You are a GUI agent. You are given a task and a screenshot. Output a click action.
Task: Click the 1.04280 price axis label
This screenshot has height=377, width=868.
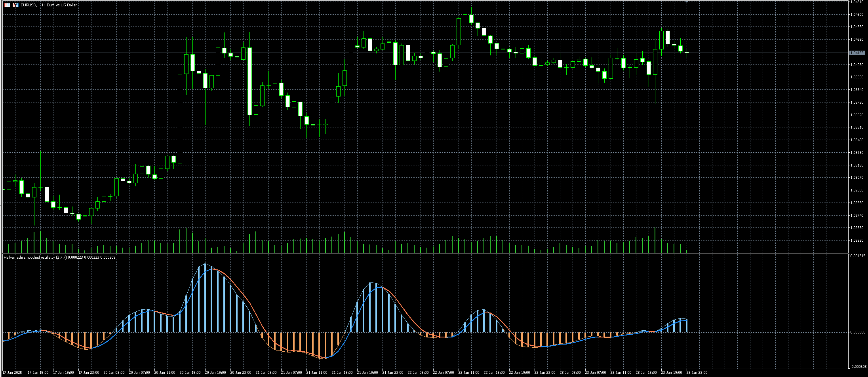pyautogui.click(x=857, y=40)
